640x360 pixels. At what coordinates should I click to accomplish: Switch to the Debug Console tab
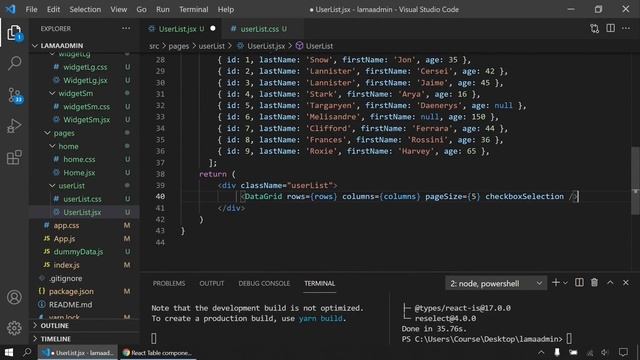pyautogui.click(x=264, y=283)
